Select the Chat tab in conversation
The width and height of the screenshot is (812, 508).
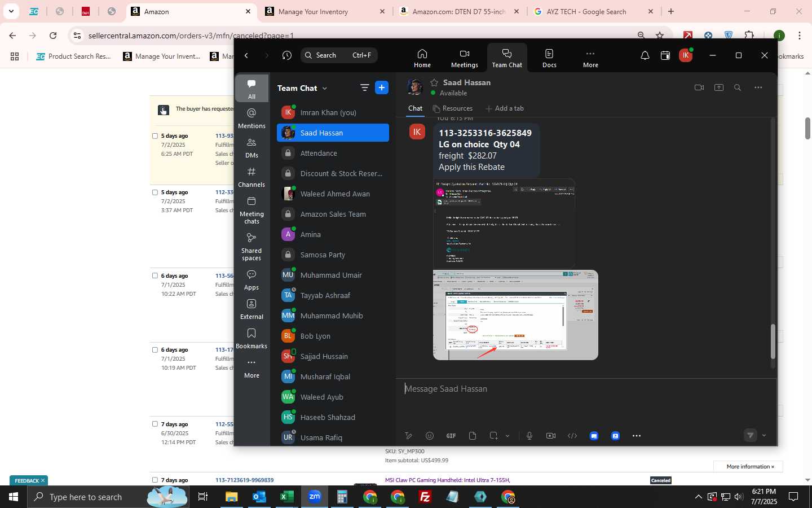click(415, 108)
